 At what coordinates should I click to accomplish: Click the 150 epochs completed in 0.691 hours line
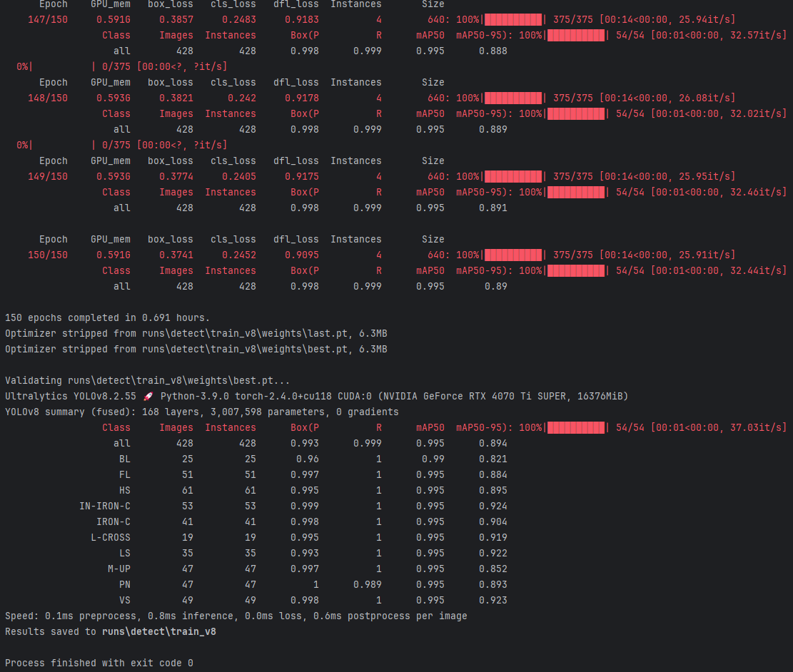107,317
